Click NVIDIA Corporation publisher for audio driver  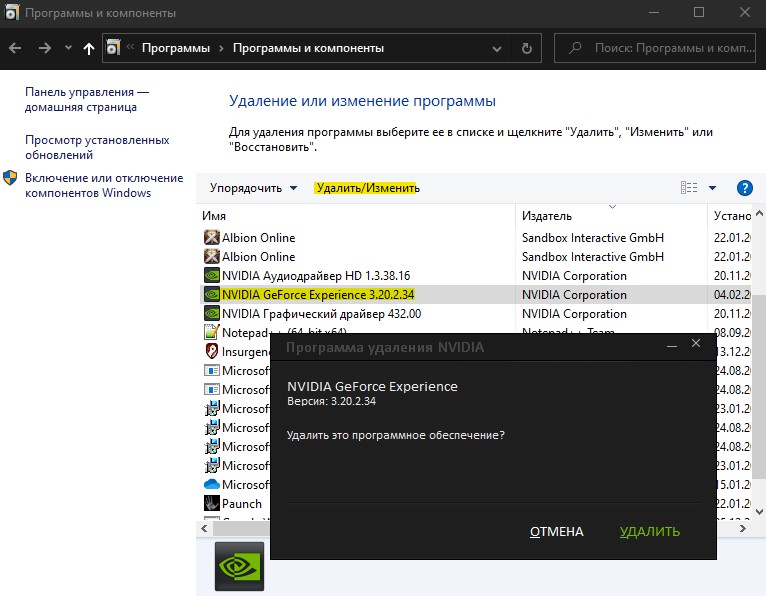click(x=574, y=276)
